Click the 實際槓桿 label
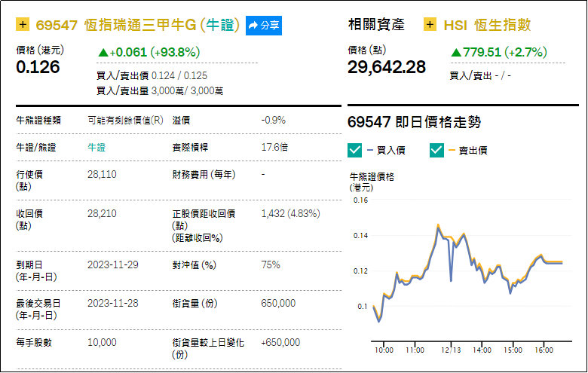 (x=190, y=148)
